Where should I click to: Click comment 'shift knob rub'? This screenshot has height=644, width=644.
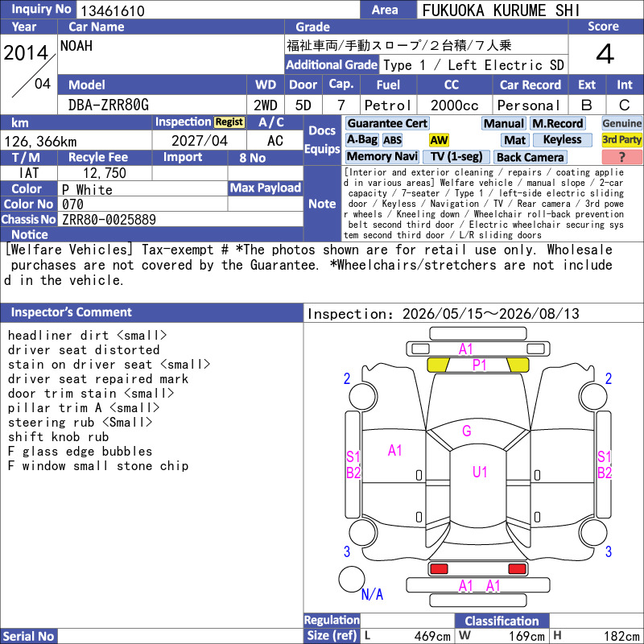(x=58, y=436)
